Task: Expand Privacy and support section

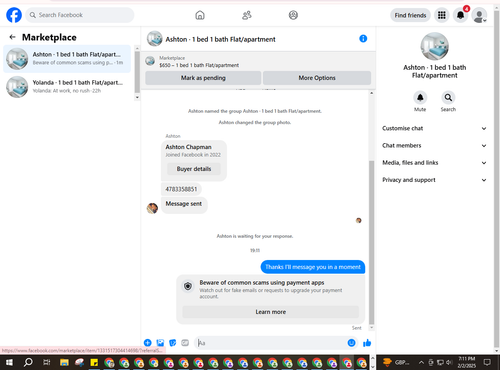Action: pos(434,180)
